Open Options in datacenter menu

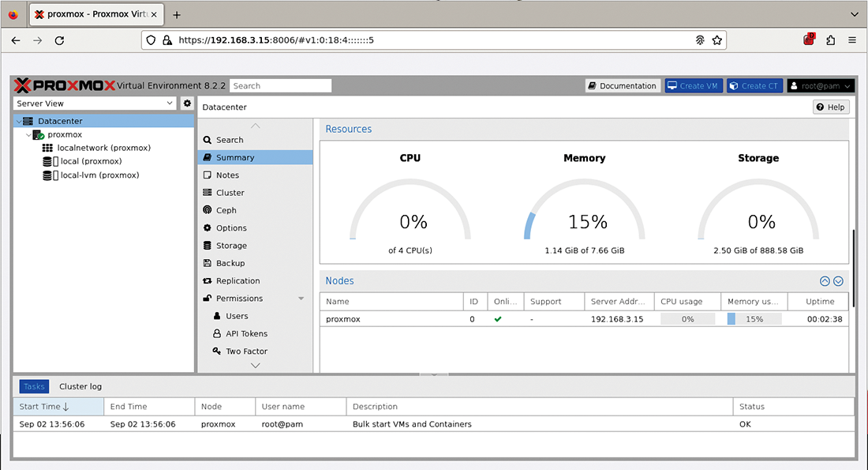point(255,227)
